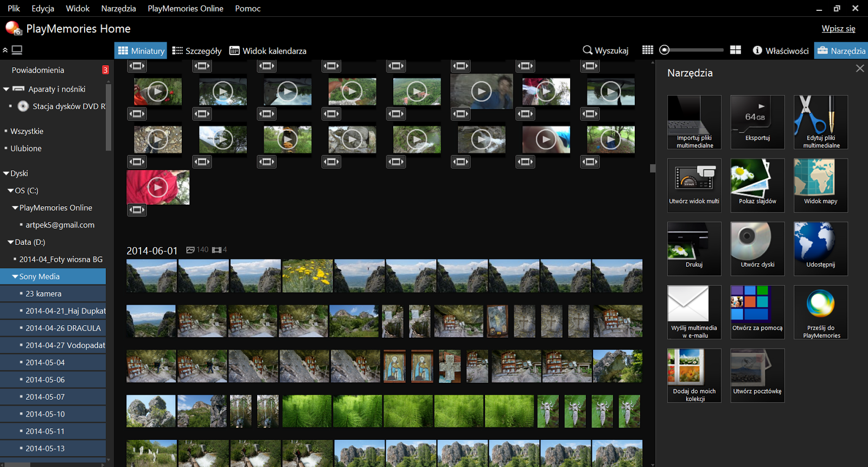Open the Pomoc menu
This screenshot has height=467, width=868.
click(248, 8)
